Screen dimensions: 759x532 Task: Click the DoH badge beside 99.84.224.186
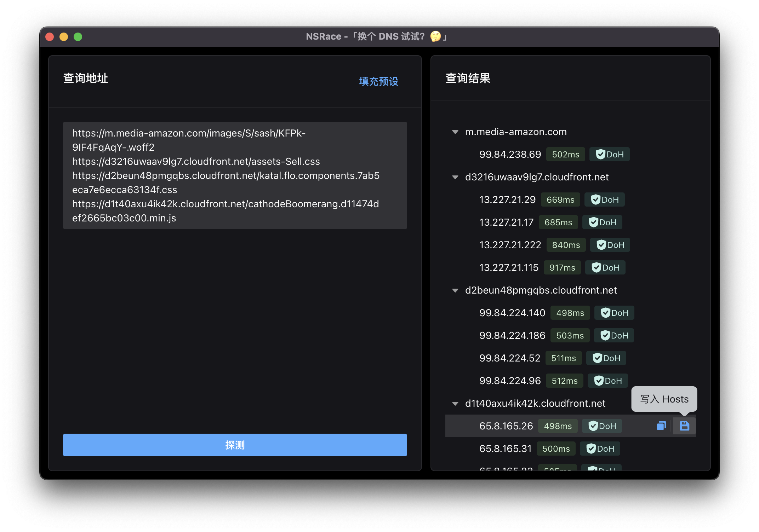614,335
